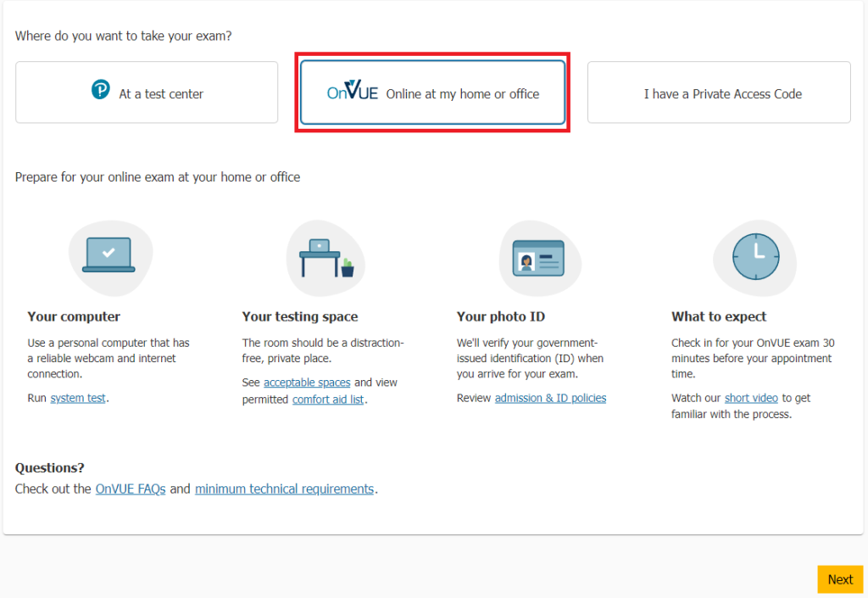Open minimum technical requirements link
The height and width of the screenshot is (598, 868).
[285, 489]
